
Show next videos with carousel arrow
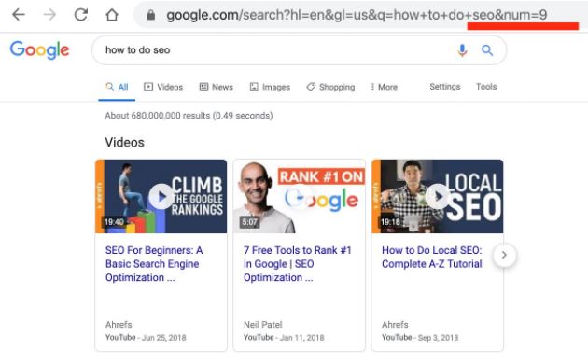point(504,255)
